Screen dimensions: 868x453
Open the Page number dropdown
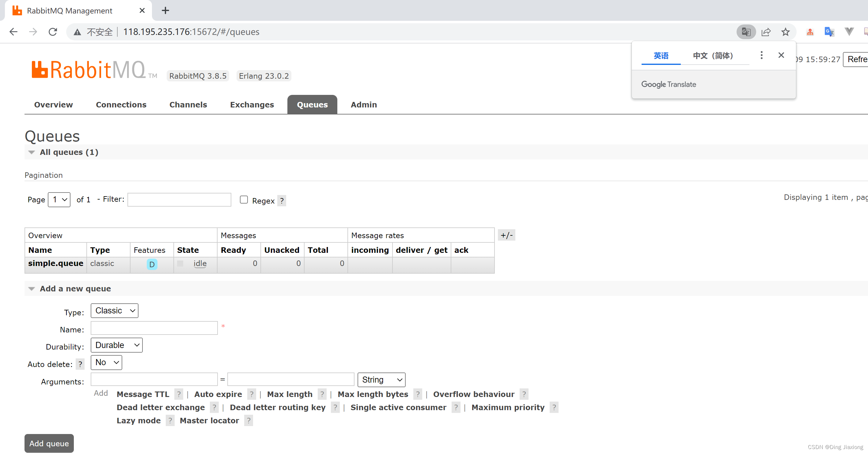coord(59,200)
